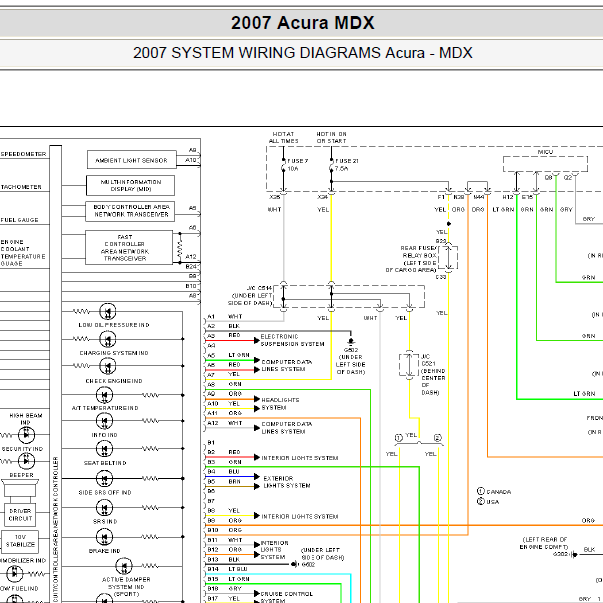This screenshot has height=603, width=603.
Task: Click the DRIVER CIRCUIT box
Action: click(20, 515)
